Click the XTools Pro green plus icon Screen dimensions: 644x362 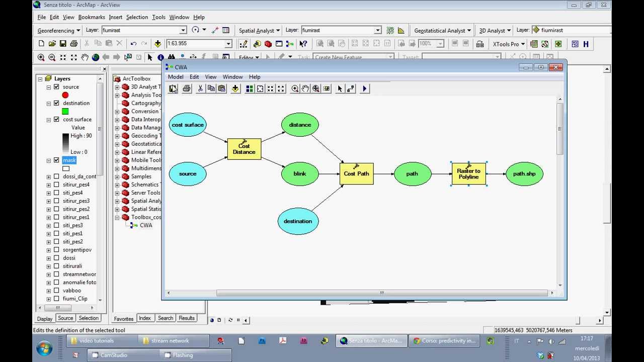[558, 44]
